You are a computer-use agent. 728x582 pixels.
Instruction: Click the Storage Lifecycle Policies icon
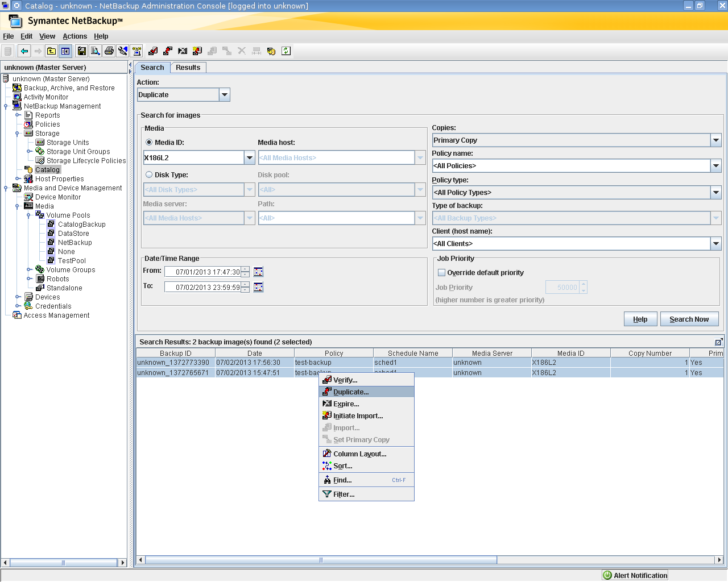tap(40, 161)
